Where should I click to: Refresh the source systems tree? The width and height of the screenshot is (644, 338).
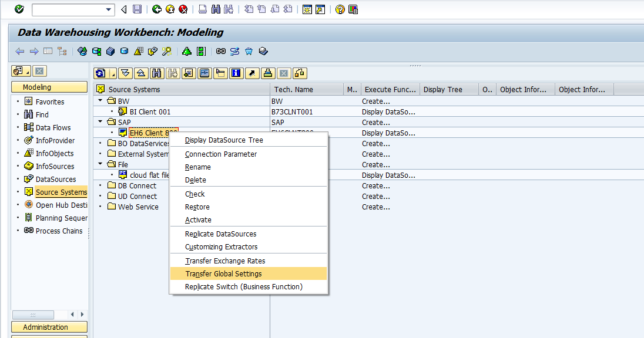pos(99,73)
